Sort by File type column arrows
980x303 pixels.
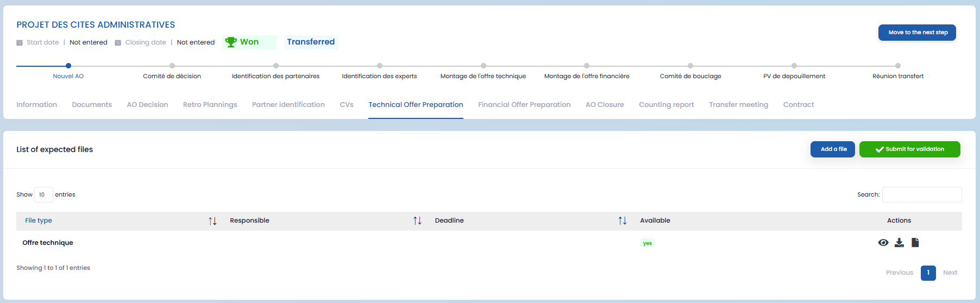(212, 220)
